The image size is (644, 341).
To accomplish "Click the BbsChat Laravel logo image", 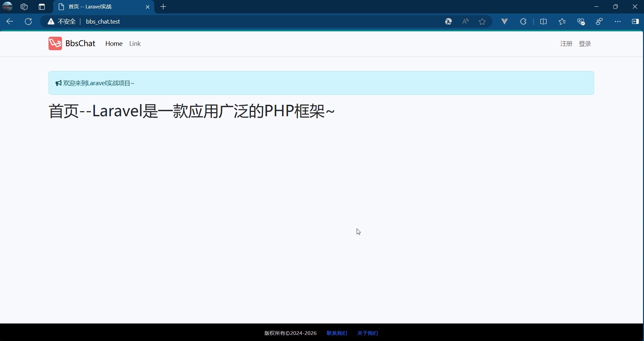I will click(55, 43).
